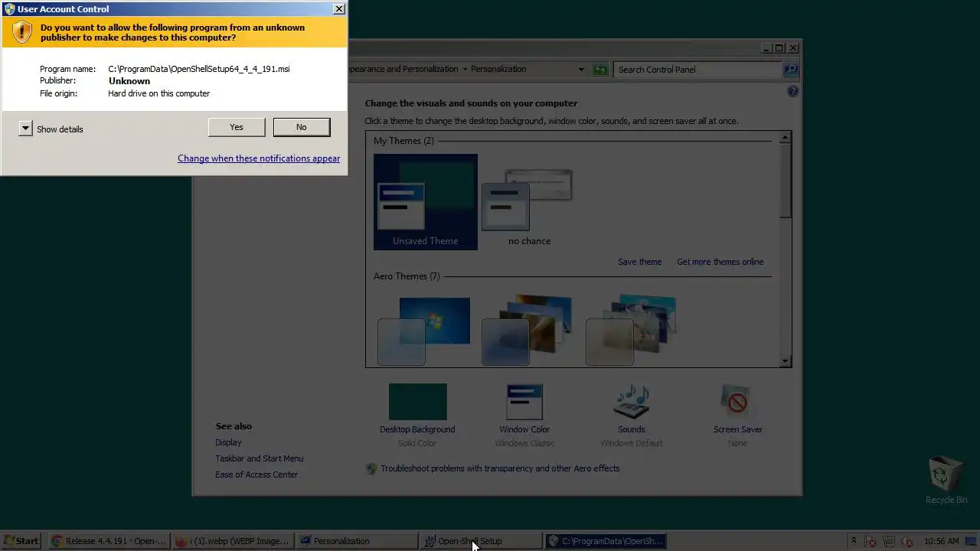Click No in User Account Control dialog
Screen dimensions: 980x551
(x=302, y=127)
